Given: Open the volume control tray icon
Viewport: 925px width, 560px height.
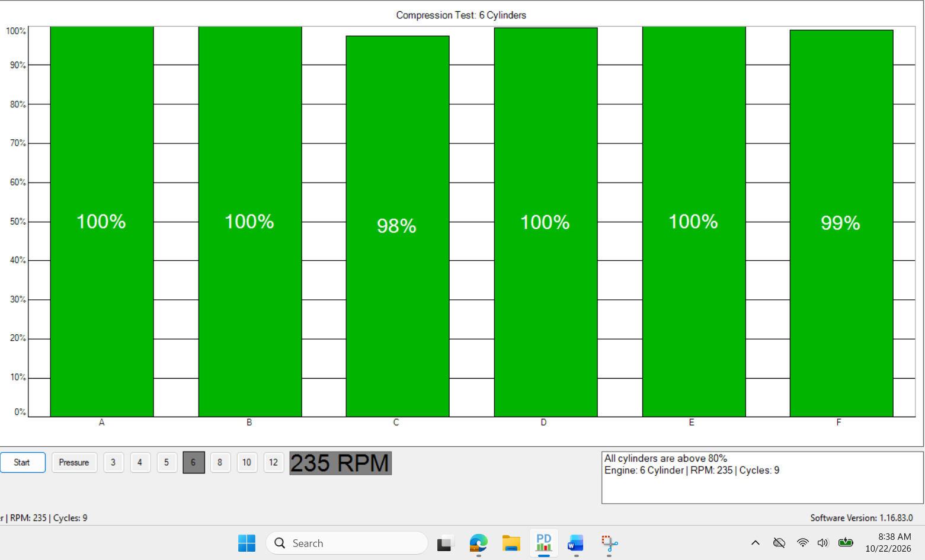Looking at the screenshot, I should [822, 543].
